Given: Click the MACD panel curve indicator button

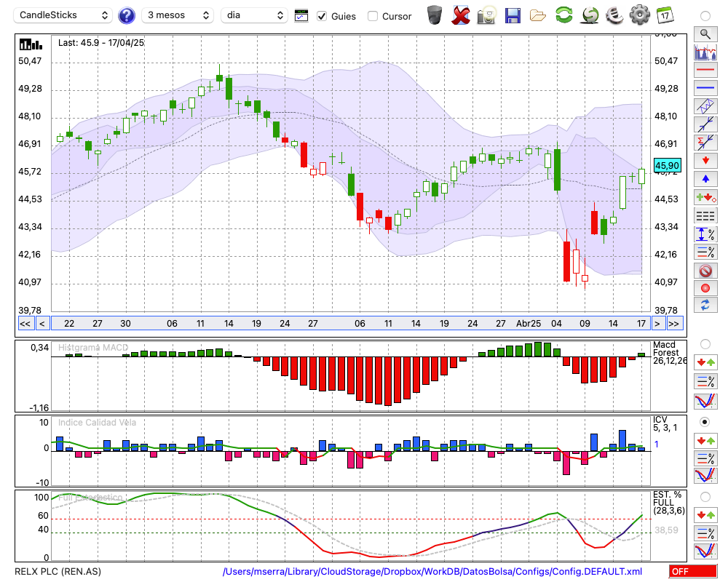Looking at the screenshot, I should [705, 401].
